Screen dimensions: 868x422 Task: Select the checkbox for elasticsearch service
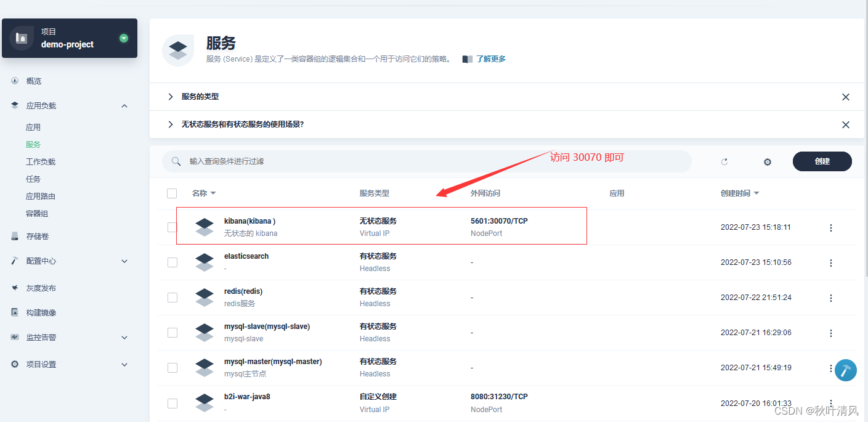coord(172,262)
